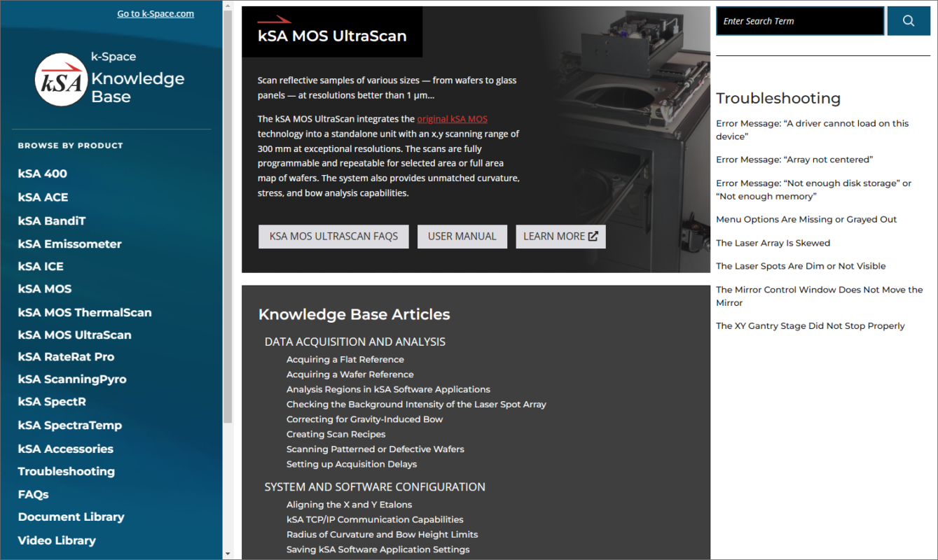
Task: Open the Troubleshooting section from the sidebar
Action: [x=66, y=471]
